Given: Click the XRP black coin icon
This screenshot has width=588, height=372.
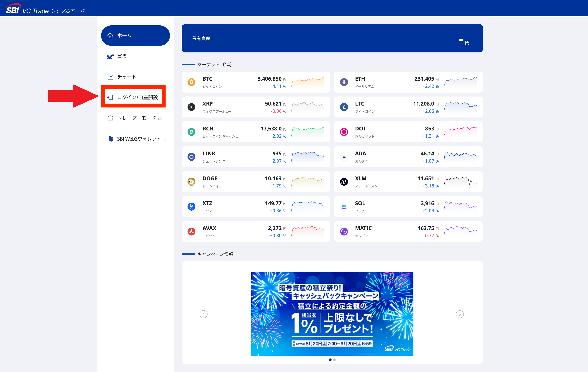Looking at the screenshot, I should pos(191,107).
